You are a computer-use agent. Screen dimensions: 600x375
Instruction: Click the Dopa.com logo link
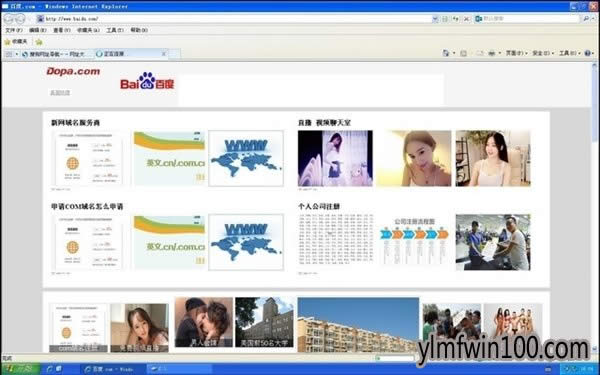click(x=73, y=72)
